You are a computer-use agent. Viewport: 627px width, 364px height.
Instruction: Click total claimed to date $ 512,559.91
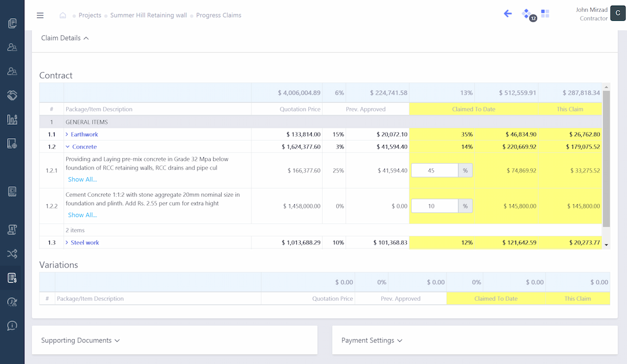(517, 93)
